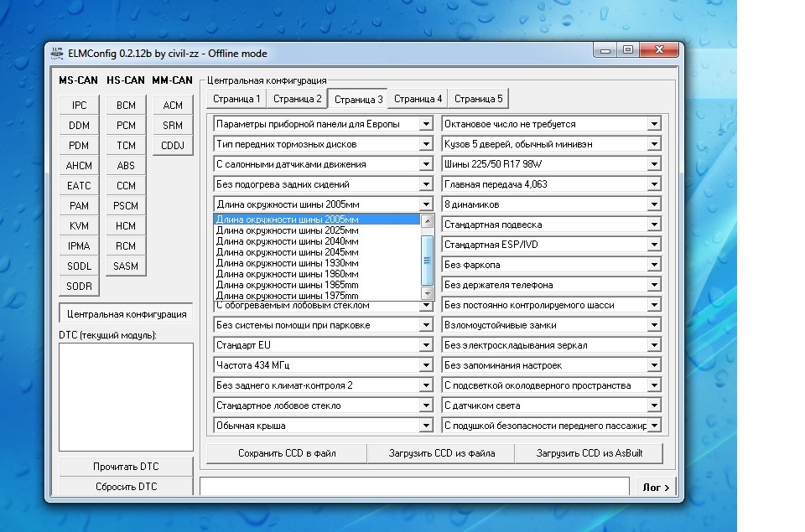Open the ACM module

pos(173,106)
